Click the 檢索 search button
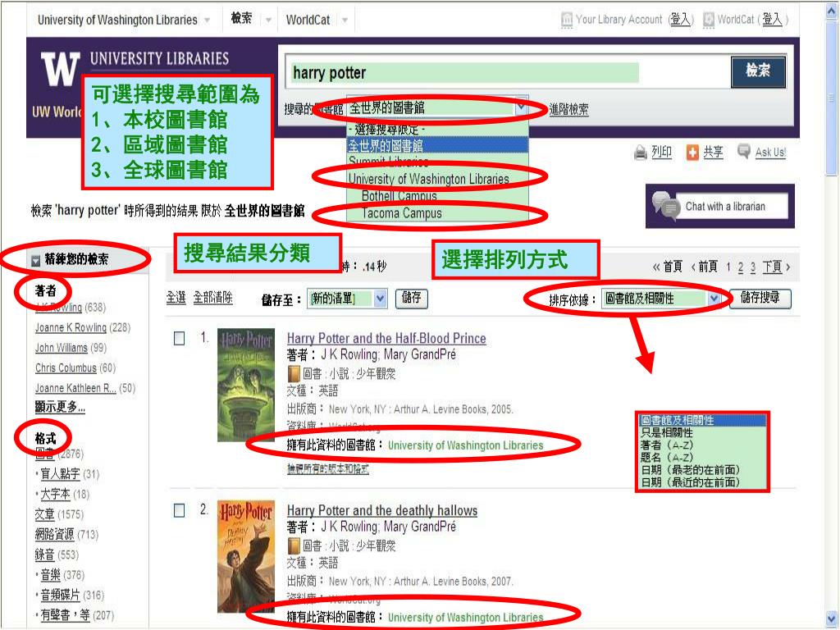The height and width of the screenshot is (630, 840). (x=758, y=71)
